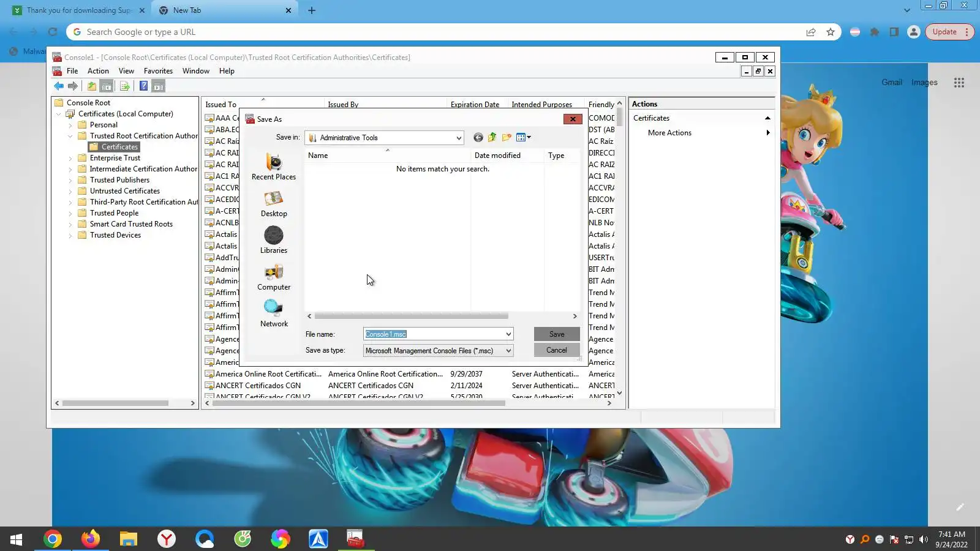Open the View Menu button in Save As
This screenshot has width=980, height=551.
tap(524, 138)
